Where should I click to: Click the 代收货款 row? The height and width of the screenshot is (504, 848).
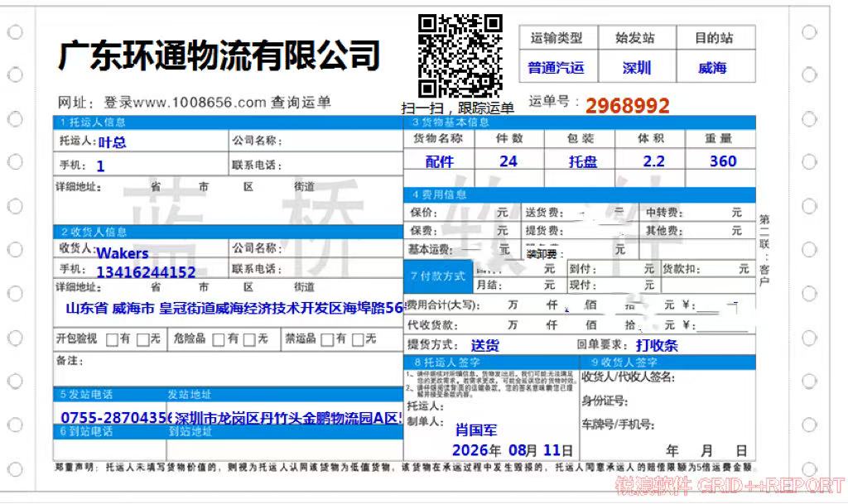(x=579, y=325)
